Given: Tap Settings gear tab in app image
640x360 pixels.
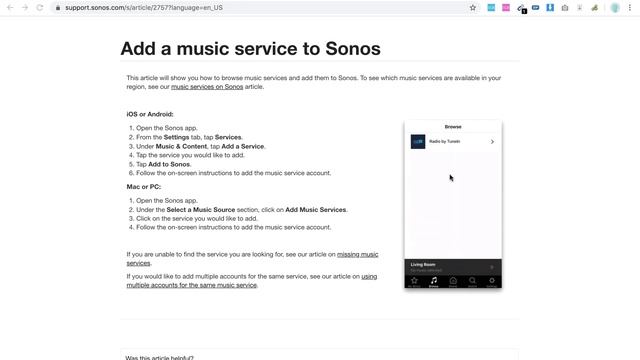Looking at the screenshot, I should 492,282.
